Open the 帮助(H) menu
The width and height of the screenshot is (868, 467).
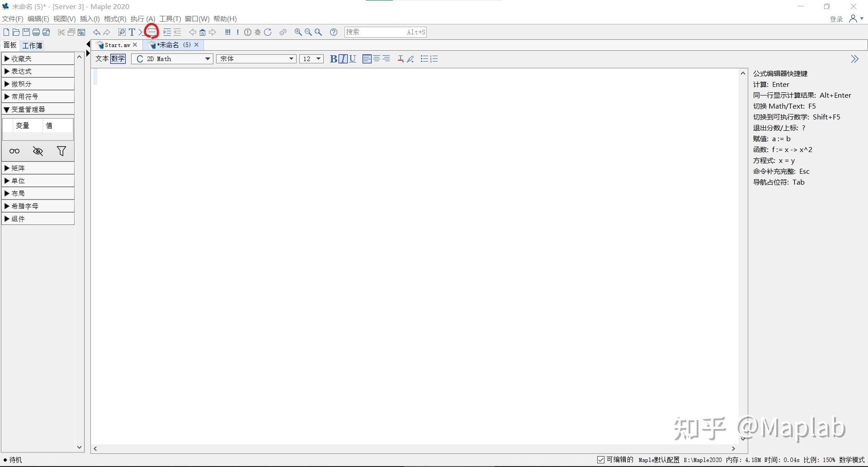click(x=225, y=19)
